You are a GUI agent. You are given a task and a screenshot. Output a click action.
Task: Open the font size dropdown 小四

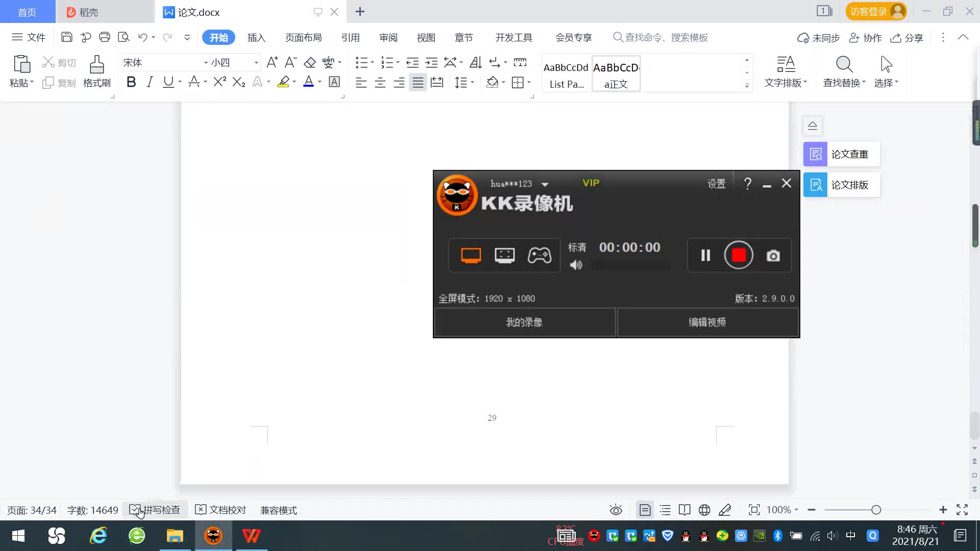[256, 63]
